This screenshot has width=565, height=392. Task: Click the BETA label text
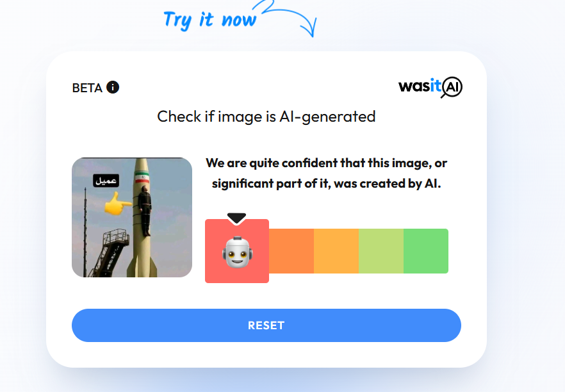click(x=87, y=88)
